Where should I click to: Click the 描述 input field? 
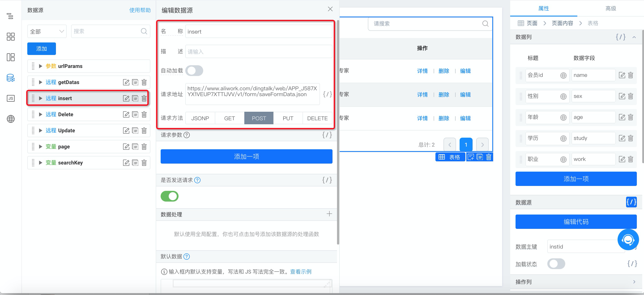259,51
